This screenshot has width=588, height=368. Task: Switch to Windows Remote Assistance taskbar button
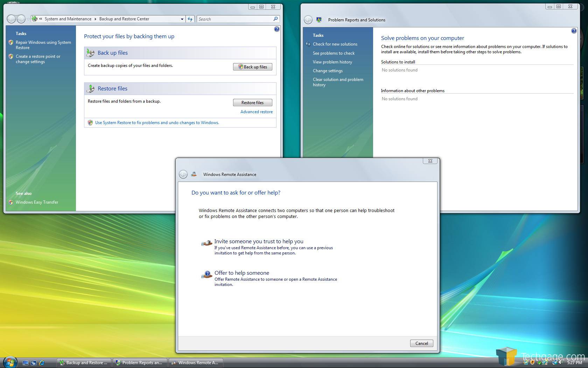pyautogui.click(x=196, y=363)
